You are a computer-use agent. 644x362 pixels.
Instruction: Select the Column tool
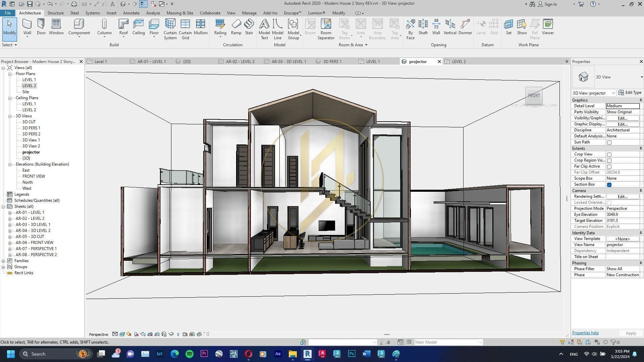[x=104, y=27]
